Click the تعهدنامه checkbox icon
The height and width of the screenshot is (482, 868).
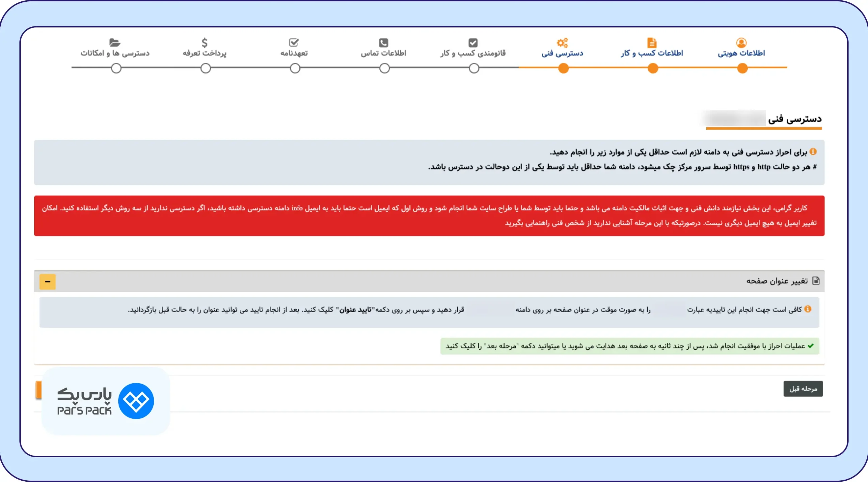[294, 42]
